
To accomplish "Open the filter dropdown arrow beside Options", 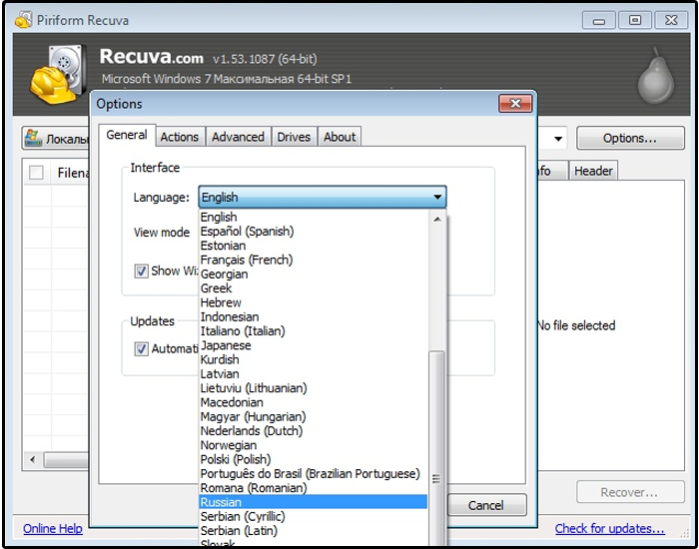I will click(x=558, y=139).
